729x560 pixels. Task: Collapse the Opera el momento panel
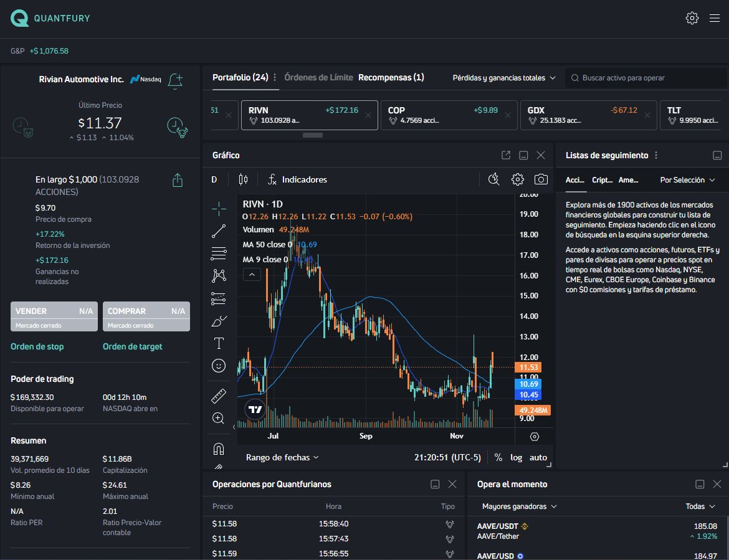click(700, 484)
